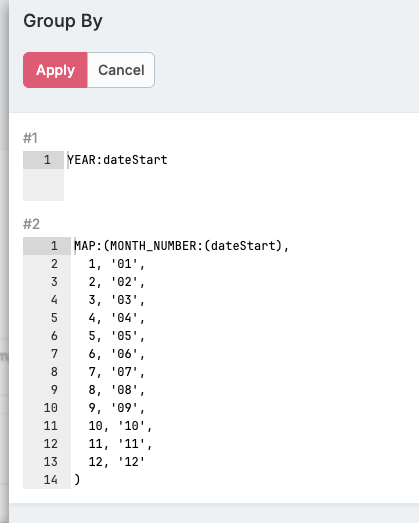Click the Cancel button
The image size is (419, 523).
[121, 70]
